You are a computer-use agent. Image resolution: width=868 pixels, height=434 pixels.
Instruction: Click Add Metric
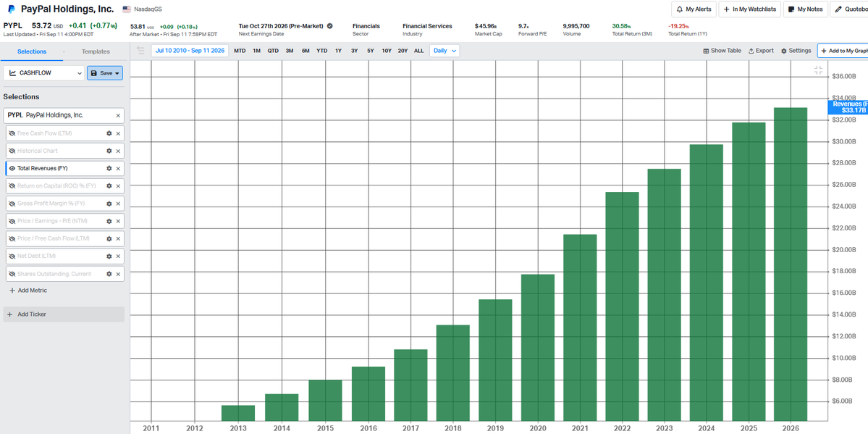tap(28, 291)
